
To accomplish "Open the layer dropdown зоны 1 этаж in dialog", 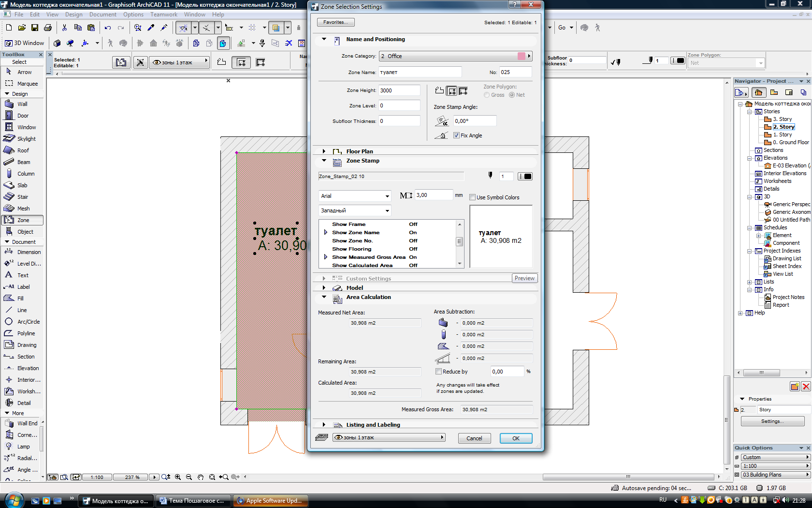I will [389, 437].
